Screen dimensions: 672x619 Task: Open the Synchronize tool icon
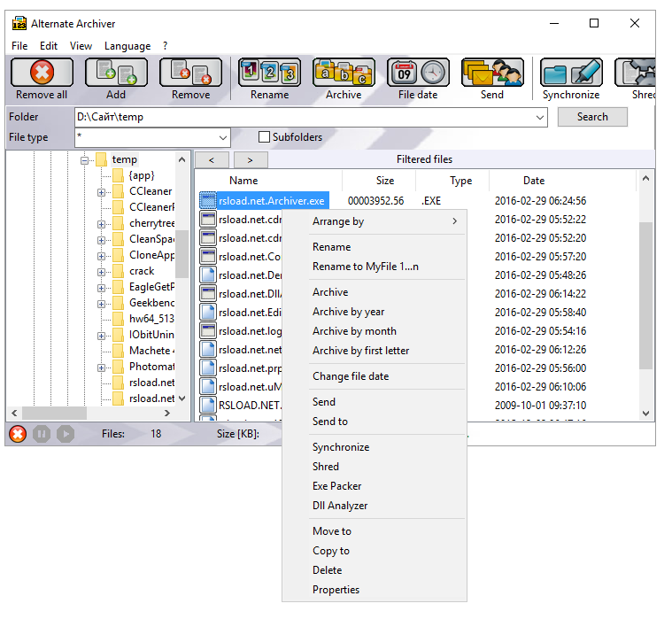point(571,73)
